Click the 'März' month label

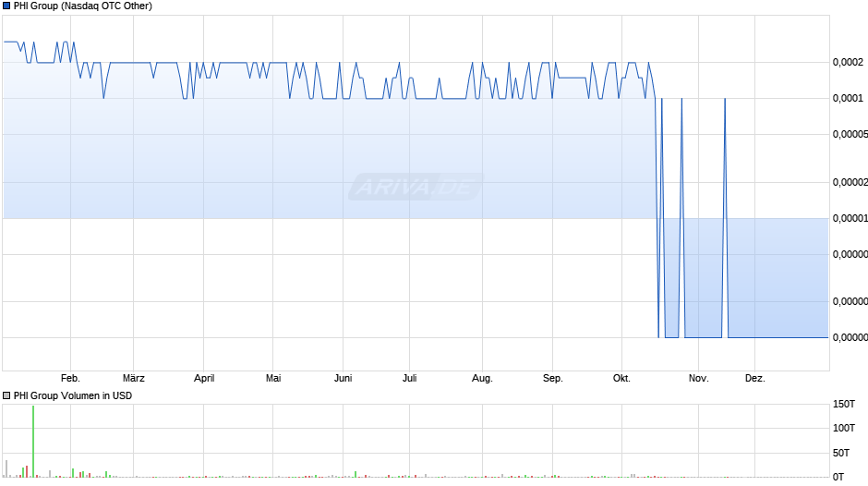pos(133,378)
